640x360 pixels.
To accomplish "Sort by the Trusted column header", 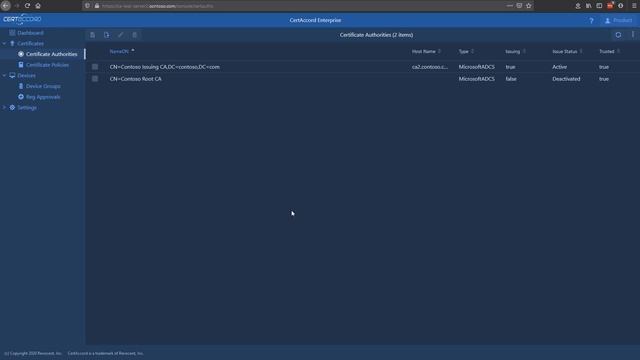I will (607, 51).
